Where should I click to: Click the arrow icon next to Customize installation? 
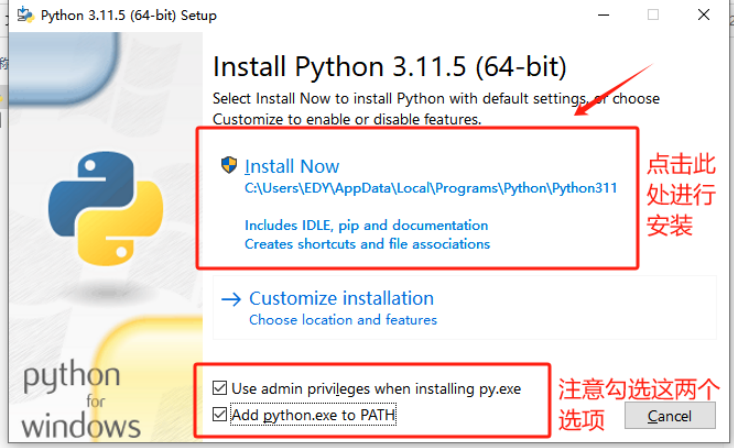[x=231, y=299]
